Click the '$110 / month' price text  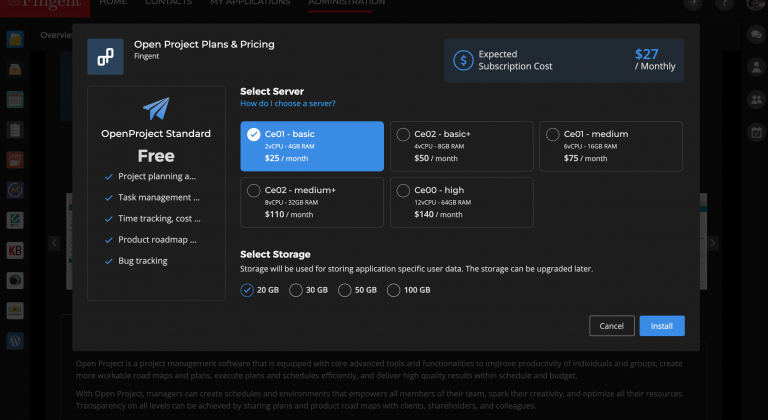click(x=289, y=214)
